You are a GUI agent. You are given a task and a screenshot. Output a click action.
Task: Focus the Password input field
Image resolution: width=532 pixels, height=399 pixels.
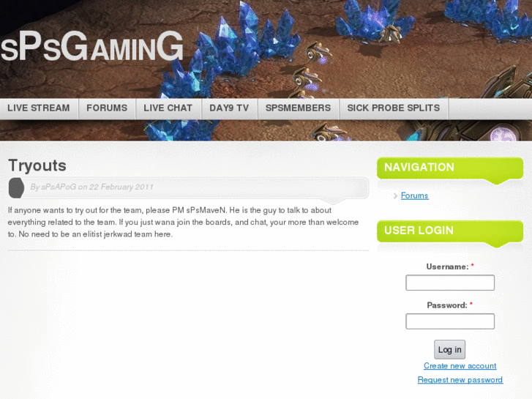tap(450, 321)
